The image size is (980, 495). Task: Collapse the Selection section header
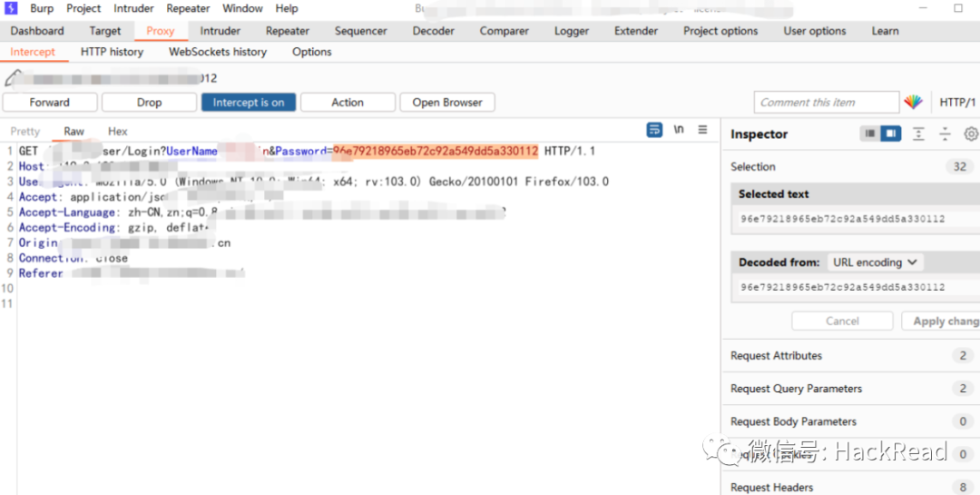(x=851, y=166)
